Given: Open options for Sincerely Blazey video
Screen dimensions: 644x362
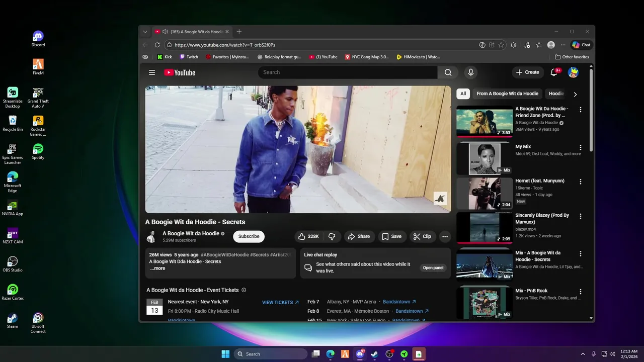Looking at the screenshot, I should point(581,216).
